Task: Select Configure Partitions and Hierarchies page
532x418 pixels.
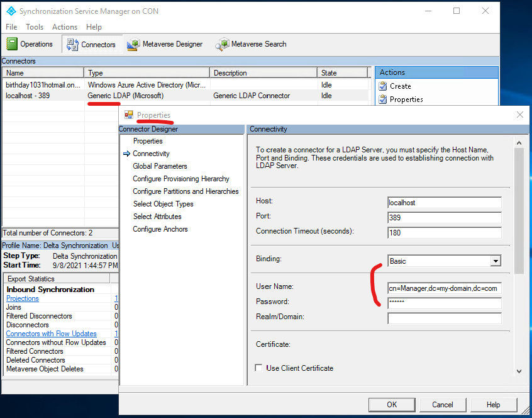Action: 186,191
